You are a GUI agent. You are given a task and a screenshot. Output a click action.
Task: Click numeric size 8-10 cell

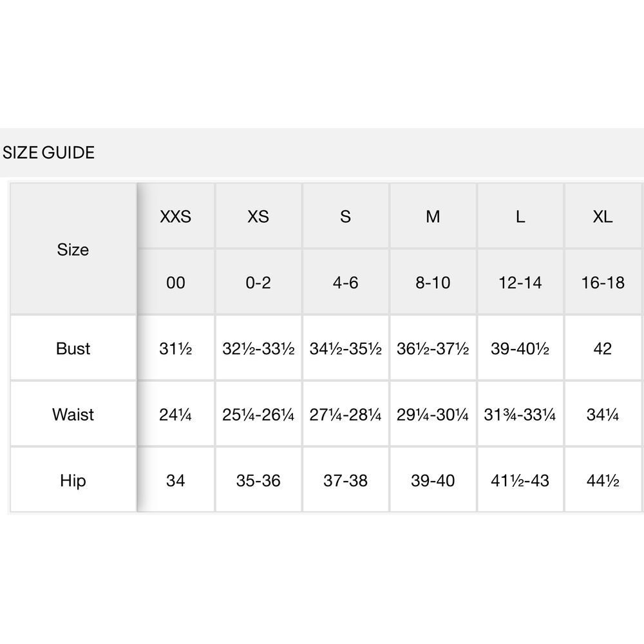433,282
